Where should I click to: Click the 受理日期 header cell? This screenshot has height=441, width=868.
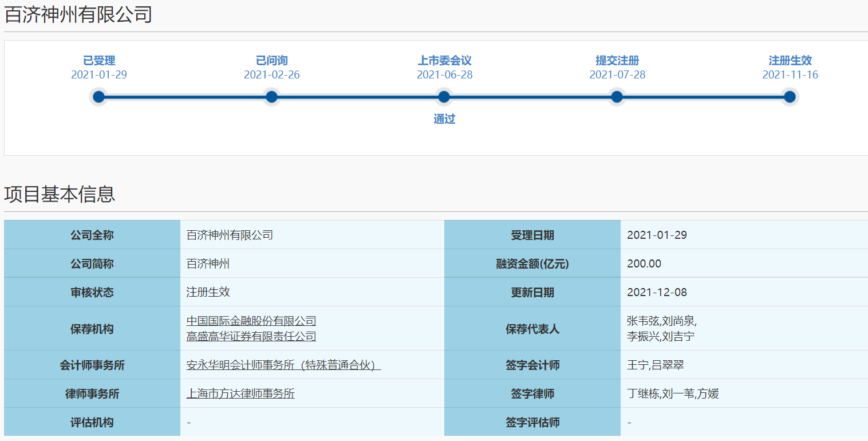click(532, 235)
